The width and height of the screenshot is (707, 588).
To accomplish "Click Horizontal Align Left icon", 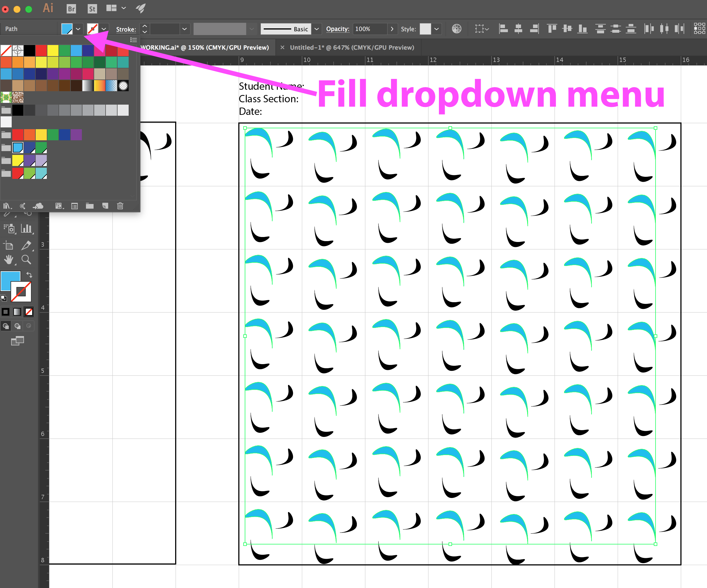I will point(503,29).
